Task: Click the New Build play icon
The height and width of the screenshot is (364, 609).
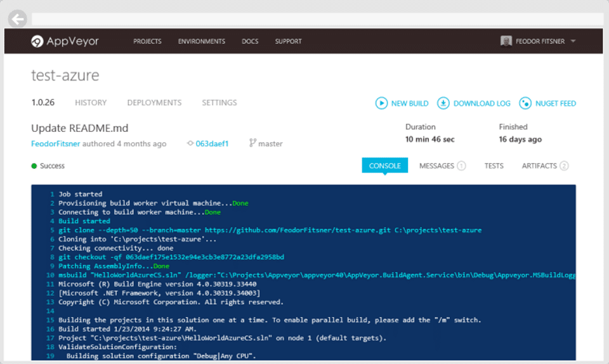Action: point(381,103)
